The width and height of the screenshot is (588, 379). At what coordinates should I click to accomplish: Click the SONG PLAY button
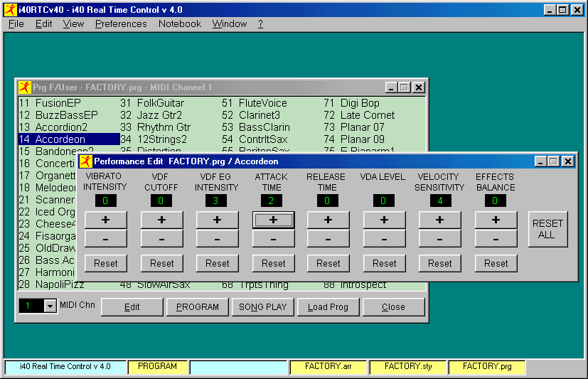(263, 307)
